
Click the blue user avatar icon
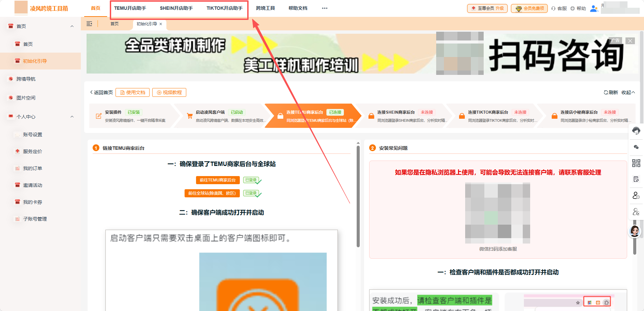pyautogui.click(x=594, y=8)
